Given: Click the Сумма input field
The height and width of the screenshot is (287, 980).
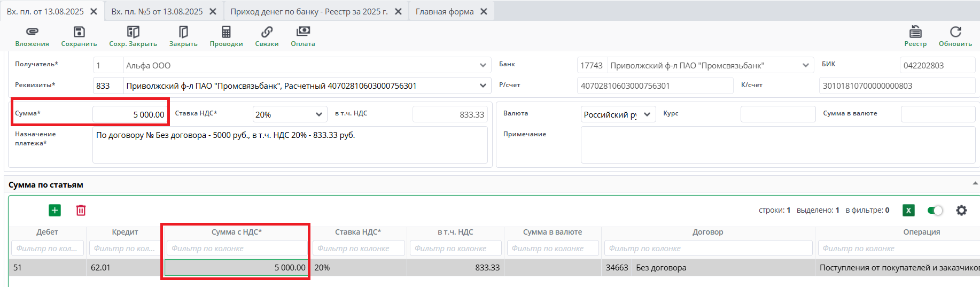Looking at the screenshot, I should 129,114.
